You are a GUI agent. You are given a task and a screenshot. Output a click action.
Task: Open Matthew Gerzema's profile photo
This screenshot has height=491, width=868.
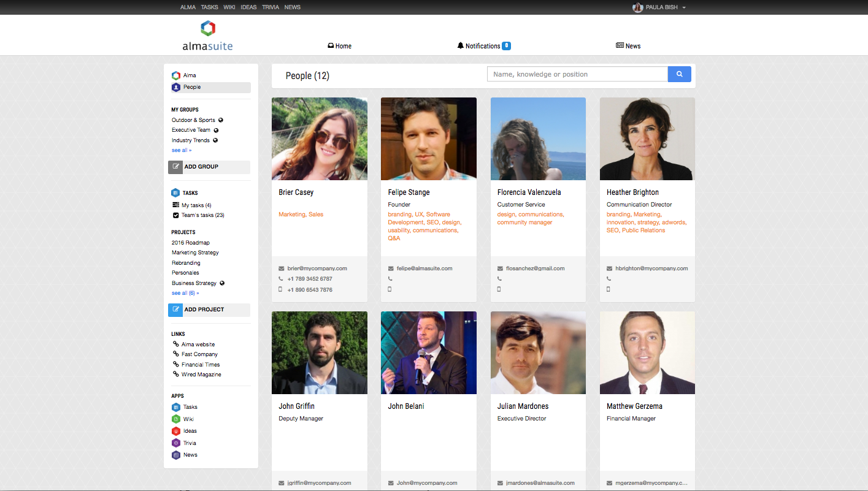pyautogui.click(x=647, y=352)
